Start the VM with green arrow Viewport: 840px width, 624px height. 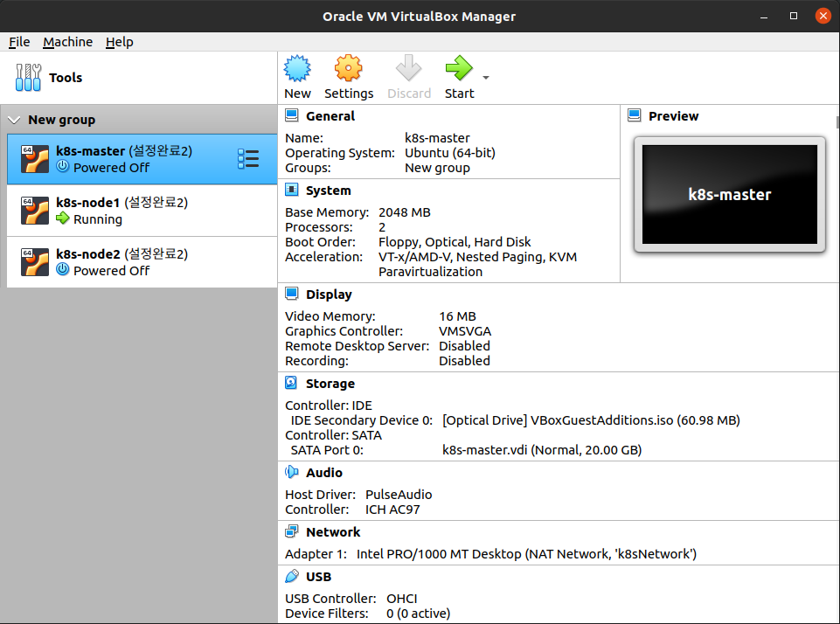[x=459, y=68]
